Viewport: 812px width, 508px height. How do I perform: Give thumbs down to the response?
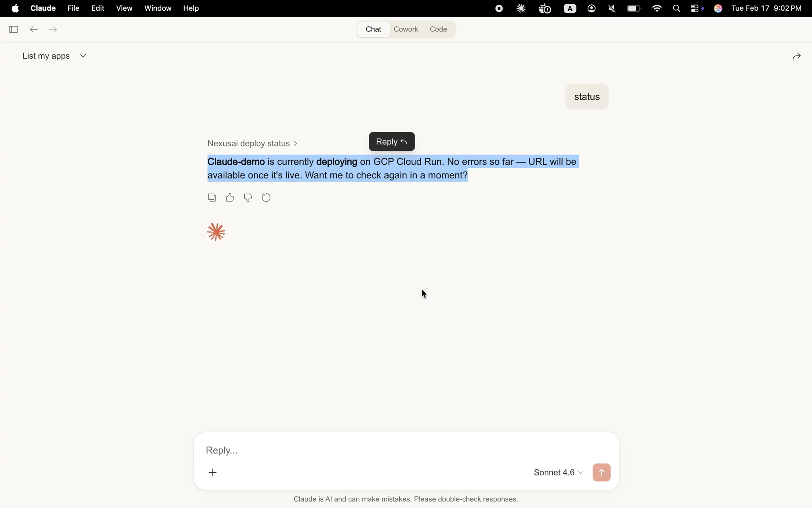pos(248,198)
